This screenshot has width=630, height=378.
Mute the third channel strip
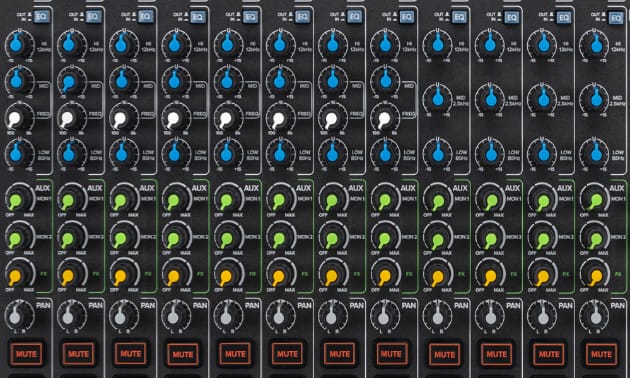pos(131,354)
